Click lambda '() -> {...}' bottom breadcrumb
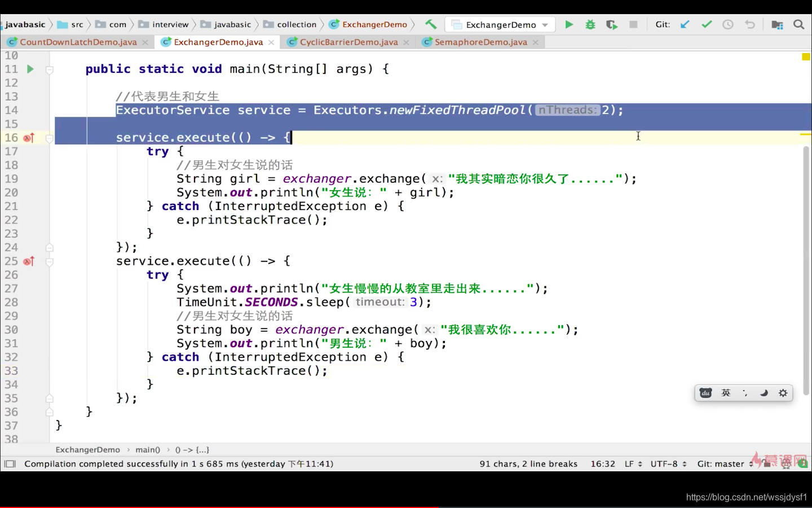This screenshot has width=812, height=508. [x=192, y=450]
